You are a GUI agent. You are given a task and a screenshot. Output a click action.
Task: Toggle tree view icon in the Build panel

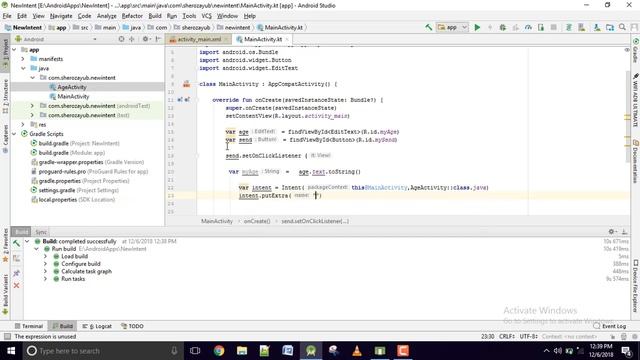click(x=16, y=258)
